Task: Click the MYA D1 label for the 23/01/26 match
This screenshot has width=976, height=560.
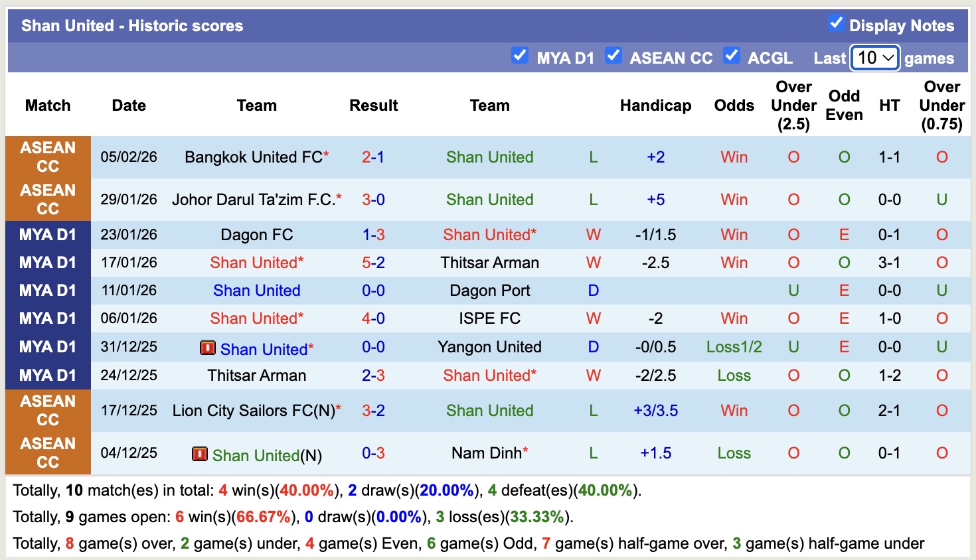Action: [47, 234]
